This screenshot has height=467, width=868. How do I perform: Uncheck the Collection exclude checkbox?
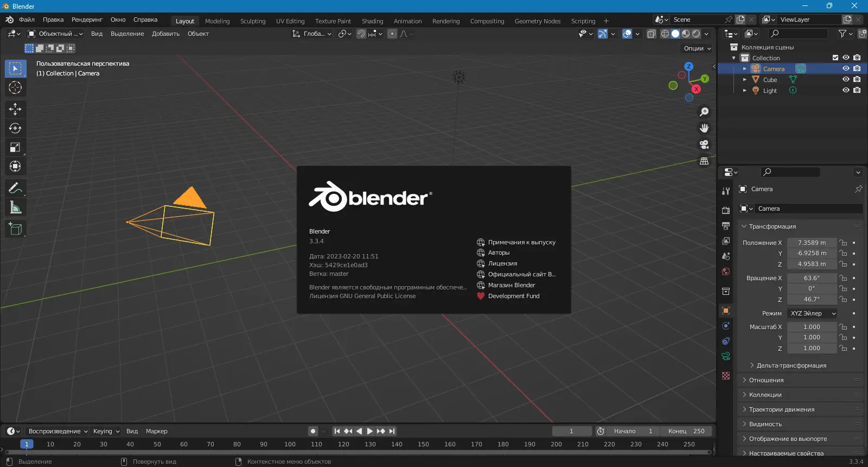pyautogui.click(x=835, y=58)
